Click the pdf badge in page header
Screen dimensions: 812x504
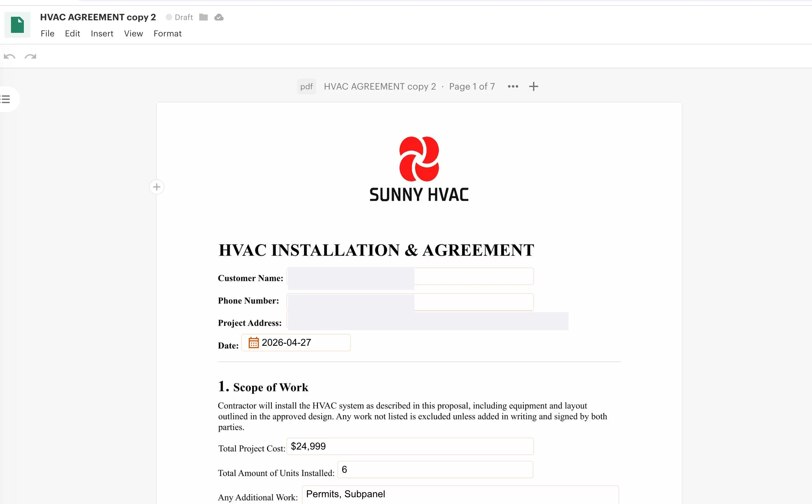pos(306,87)
